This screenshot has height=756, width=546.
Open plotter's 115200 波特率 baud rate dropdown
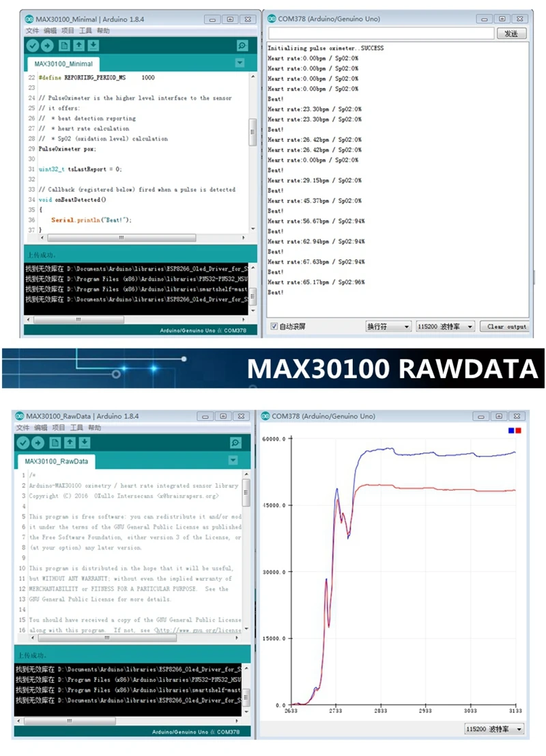[494, 729]
